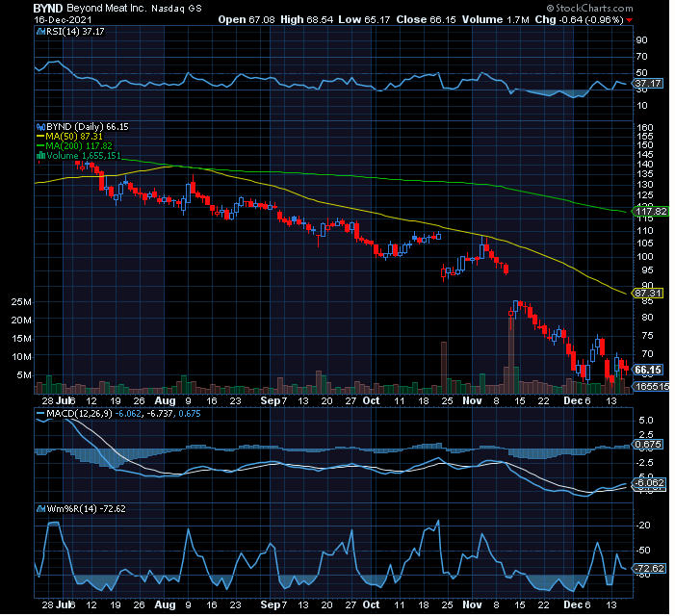Click the MACD -6.062 value tag
This screenshot has width=675, height=616.
(x=650, y=482)
